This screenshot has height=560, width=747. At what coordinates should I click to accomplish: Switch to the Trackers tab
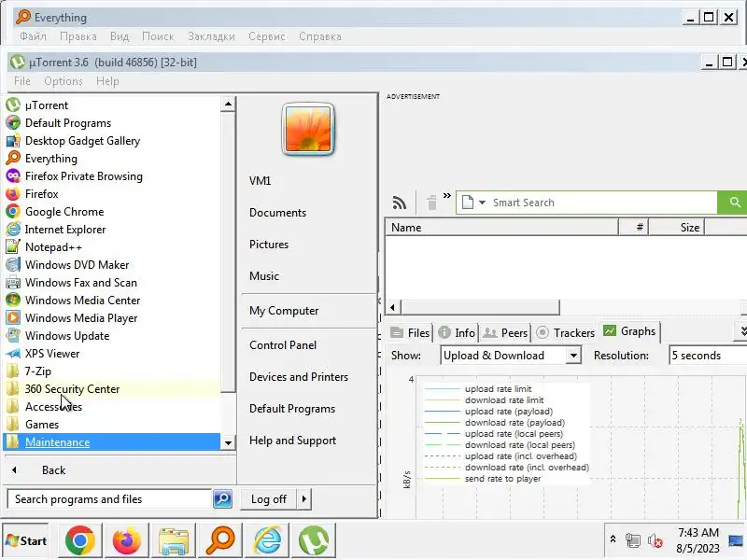(x=565, y=332)
